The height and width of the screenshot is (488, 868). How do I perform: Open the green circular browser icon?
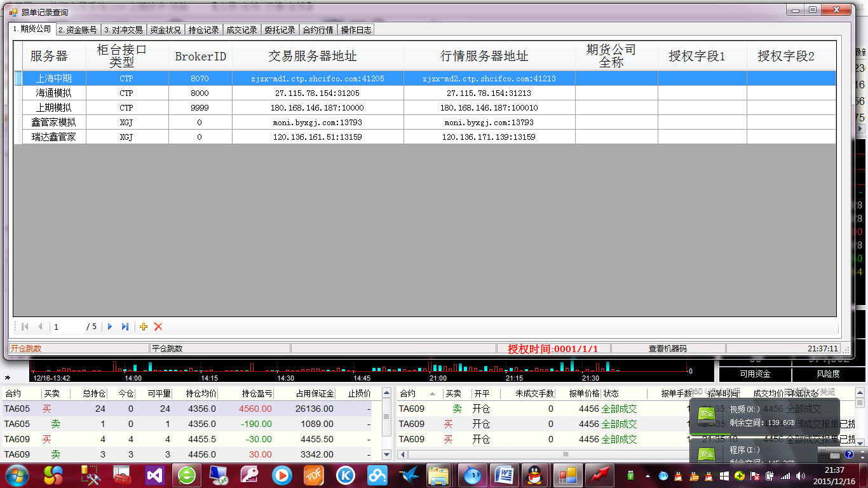point(187,475)
